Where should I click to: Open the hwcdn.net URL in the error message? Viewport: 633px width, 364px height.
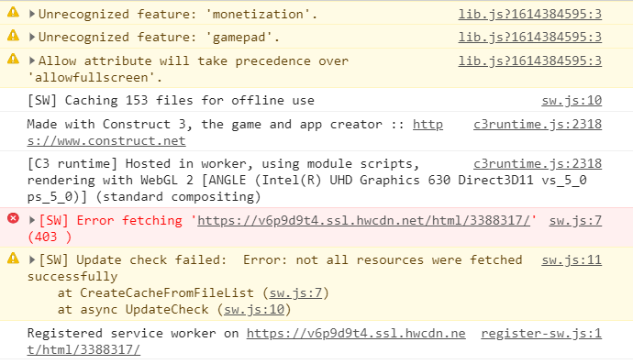pos(363,221)
